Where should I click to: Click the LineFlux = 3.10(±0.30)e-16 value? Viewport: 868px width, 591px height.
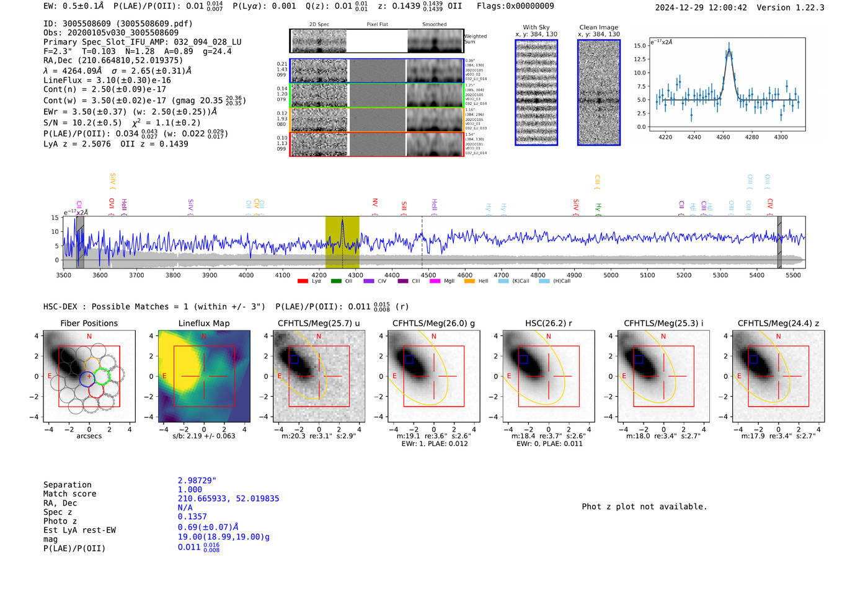click(x=107, y=81)
